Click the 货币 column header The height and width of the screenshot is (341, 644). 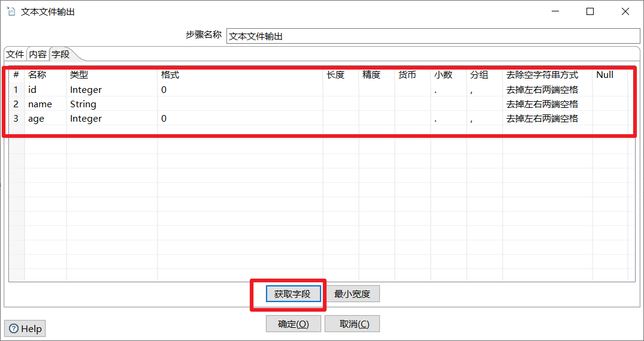pos(413,75)
